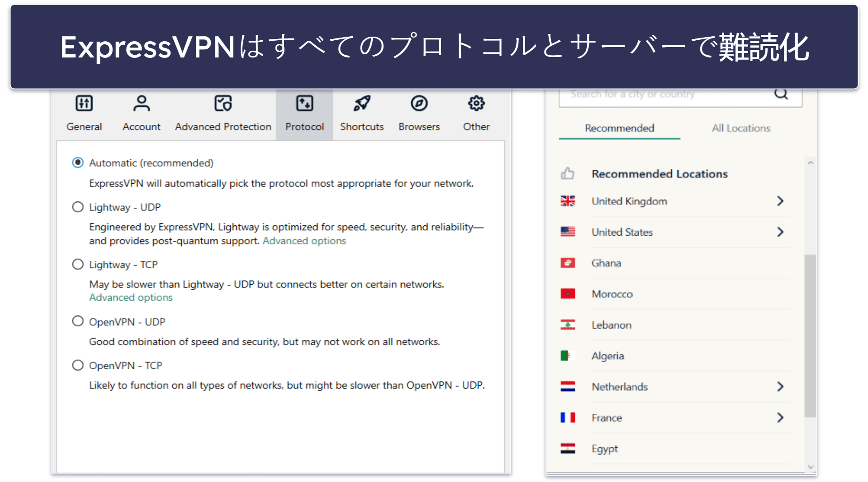Open the Account tab label
This screenshot has width=868, height=482.
[142, 127]
